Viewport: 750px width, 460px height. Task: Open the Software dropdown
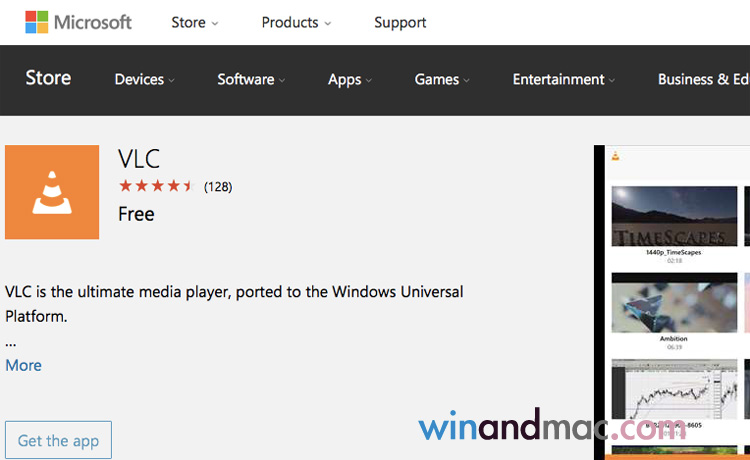tap(251, 80)
